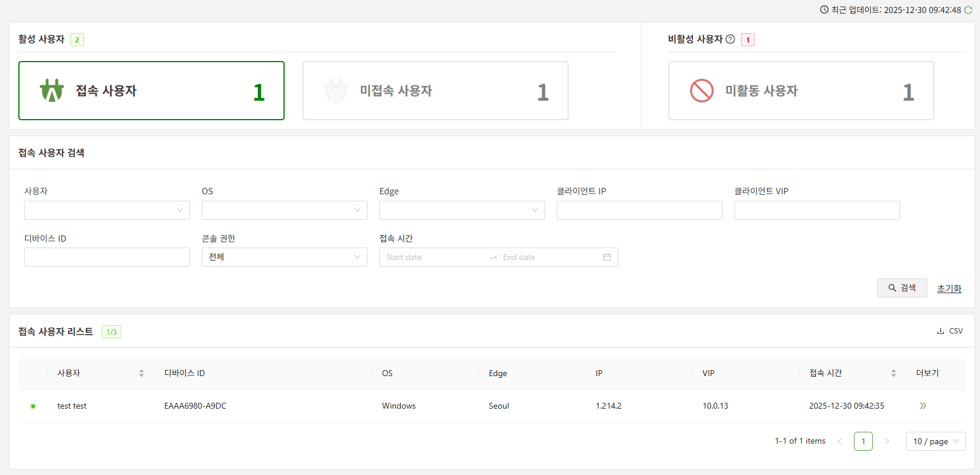
Task: Click the green status dot for test test
Action: 33,406
